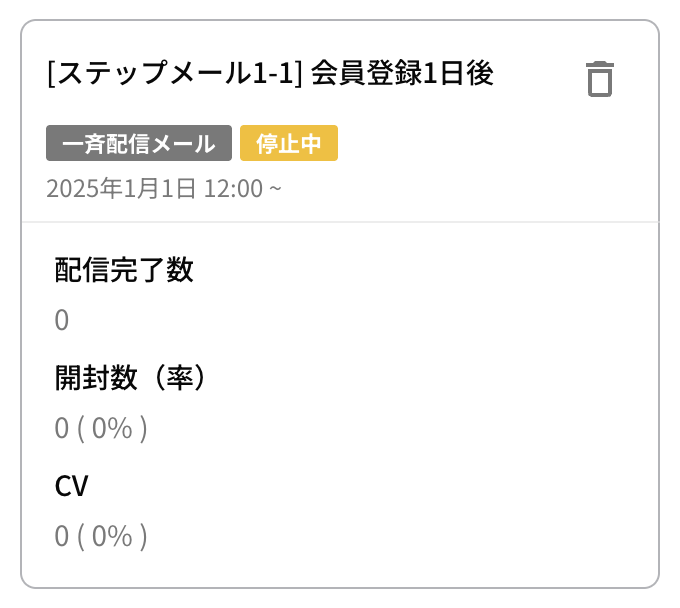Screen dimensions: 680x608
Task: Click the 開封数 value 0 ( 0% )
Action: pyautogui.click(x=101, y=428)
